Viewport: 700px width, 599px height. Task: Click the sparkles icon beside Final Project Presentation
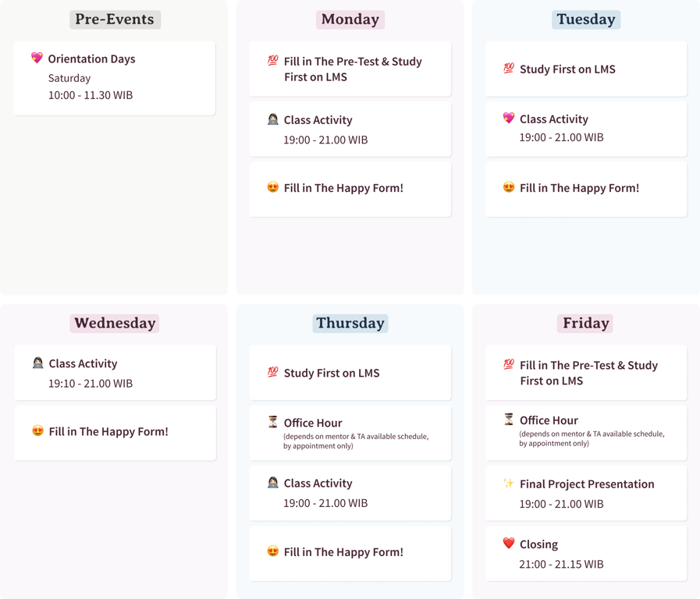click(509, 483)
